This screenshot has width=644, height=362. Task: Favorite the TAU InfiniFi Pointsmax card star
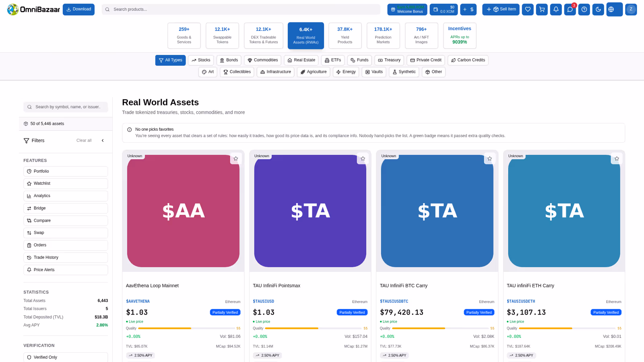[x=363, y=158]
